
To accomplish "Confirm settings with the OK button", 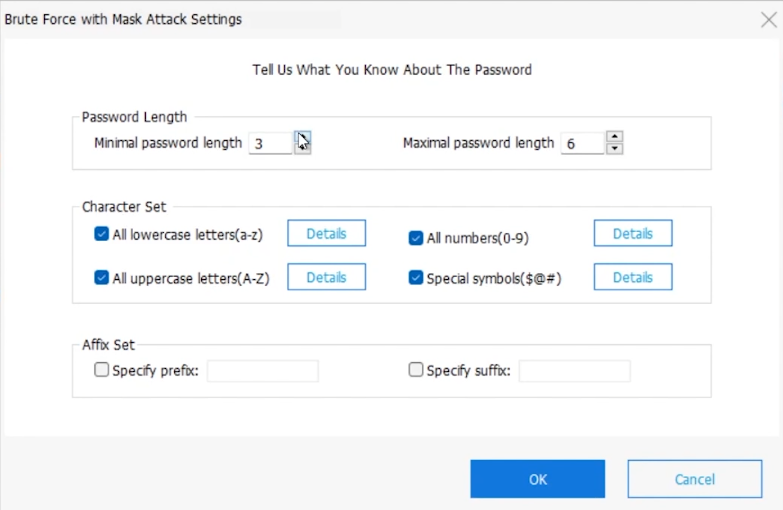I will 537,479.
